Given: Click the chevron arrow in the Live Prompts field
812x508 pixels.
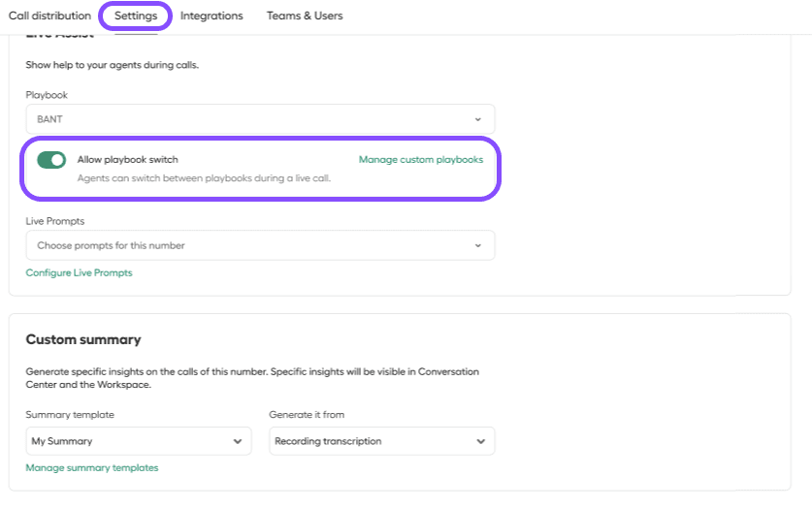Looking at the screenshot, I should [x=477, y=245].
